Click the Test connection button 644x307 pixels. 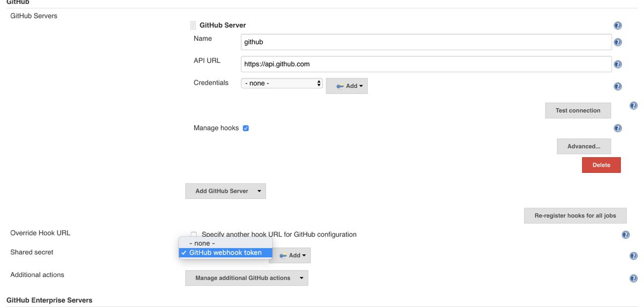578,111
